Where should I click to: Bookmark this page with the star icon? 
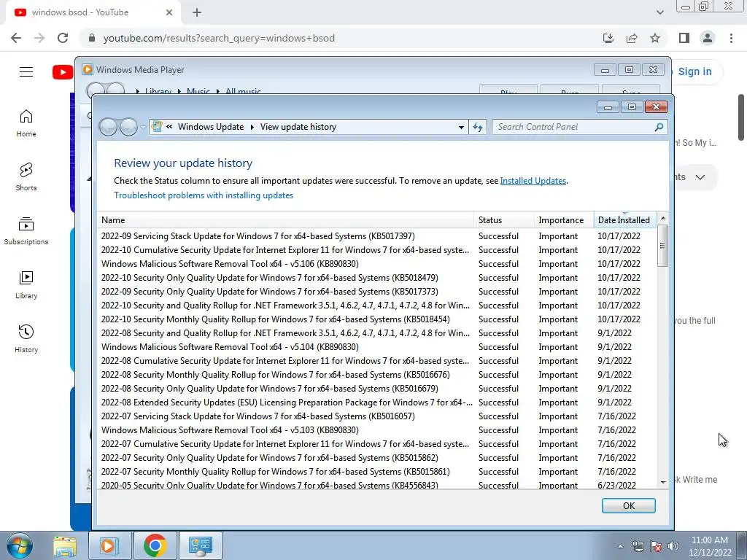pos(655,38)
